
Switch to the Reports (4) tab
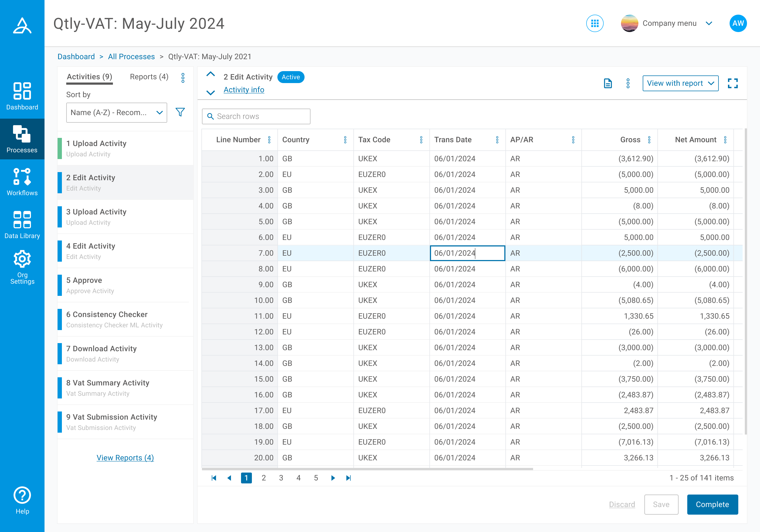(149, 77)
